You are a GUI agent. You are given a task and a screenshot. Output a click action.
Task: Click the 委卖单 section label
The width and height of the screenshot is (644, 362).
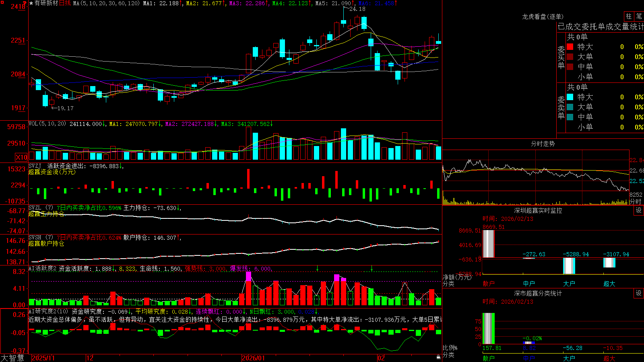coord(561,107)
